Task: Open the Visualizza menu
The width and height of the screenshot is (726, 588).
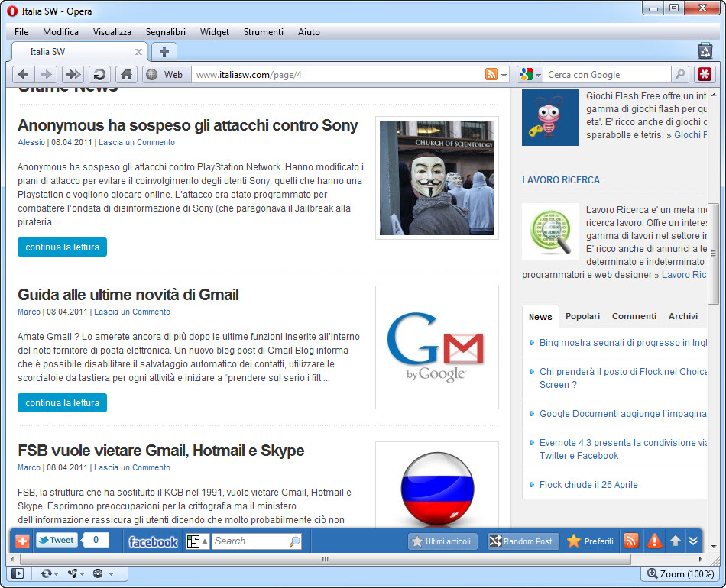Action: 112,32
